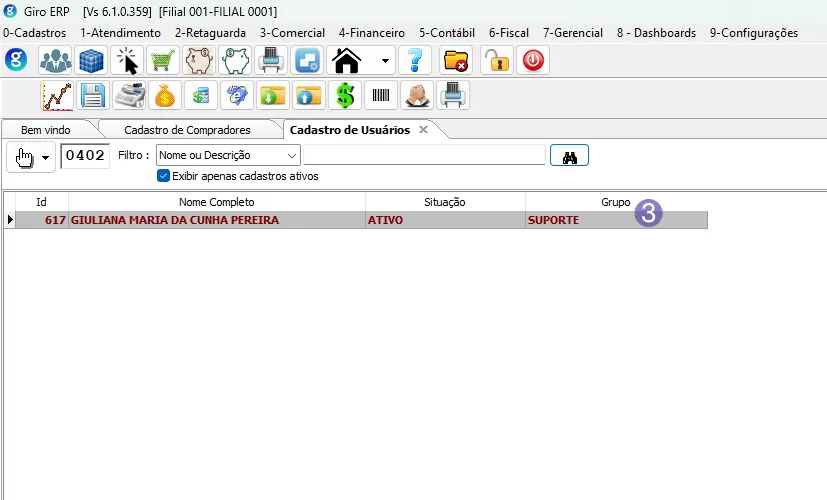Viewport: 827px width, 500px height.
Task: Uncheck Exibir apenas cadastros ativos
Action: [x=163, y=176]
